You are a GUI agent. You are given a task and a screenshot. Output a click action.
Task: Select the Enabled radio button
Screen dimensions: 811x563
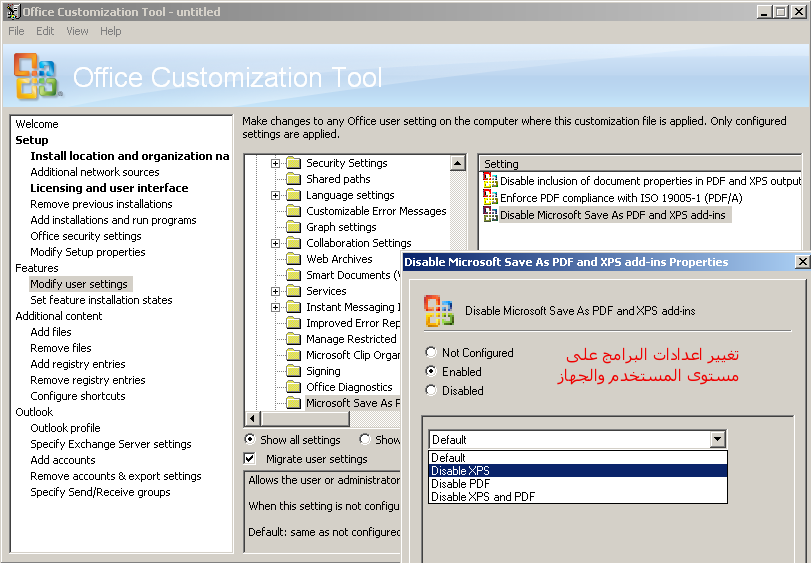(x=431, y=372)
